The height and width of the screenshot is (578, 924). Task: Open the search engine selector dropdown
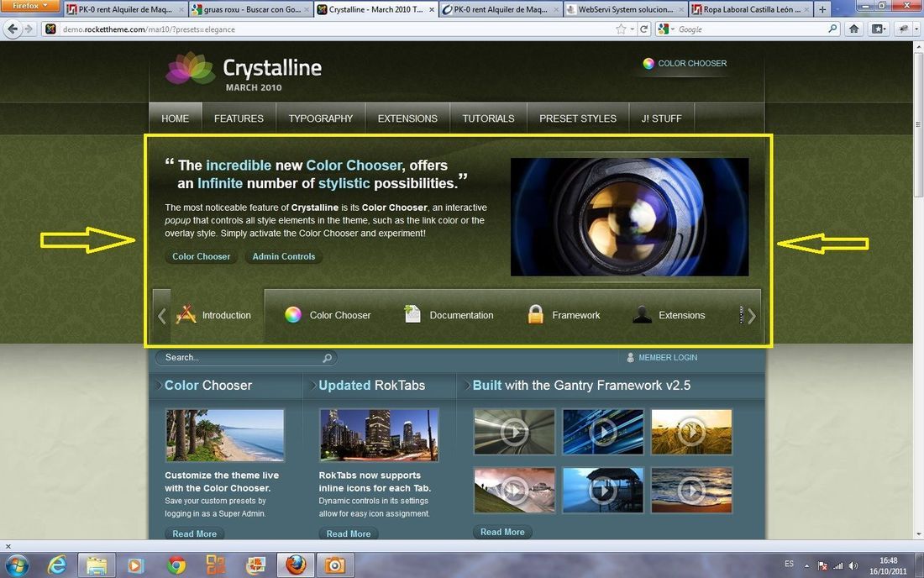(666, 29)
